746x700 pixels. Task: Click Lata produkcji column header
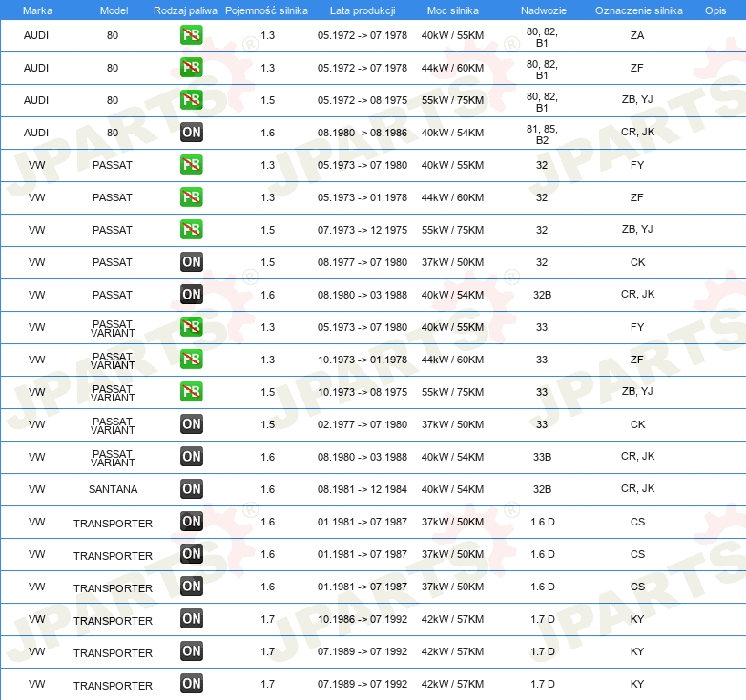[x=363, y=10]
